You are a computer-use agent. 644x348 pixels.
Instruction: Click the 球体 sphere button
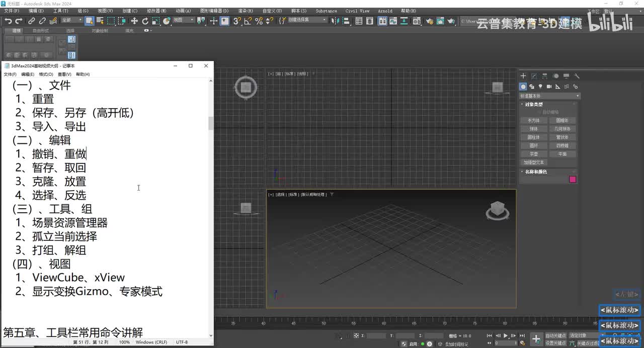[533, 129]
